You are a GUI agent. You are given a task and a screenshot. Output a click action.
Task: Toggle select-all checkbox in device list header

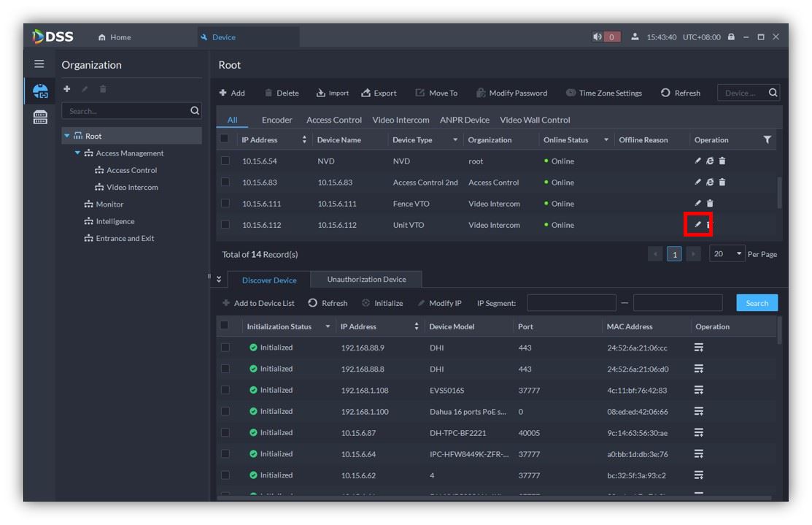(x=225, y=139)
